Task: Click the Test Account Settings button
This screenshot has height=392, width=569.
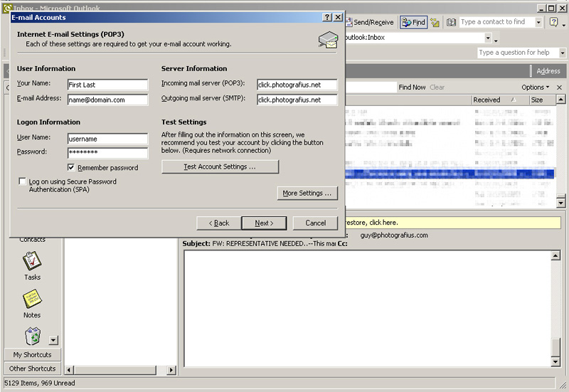Action: (x=220, y=166)
